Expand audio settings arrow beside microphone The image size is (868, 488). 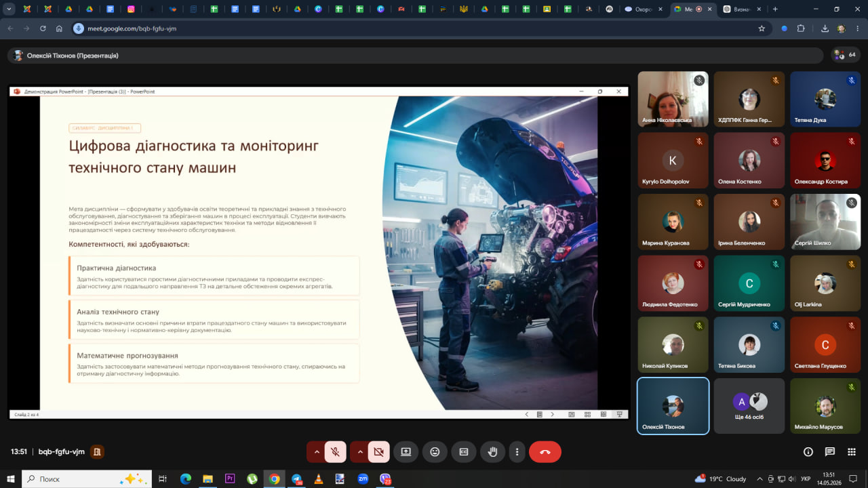316,451
